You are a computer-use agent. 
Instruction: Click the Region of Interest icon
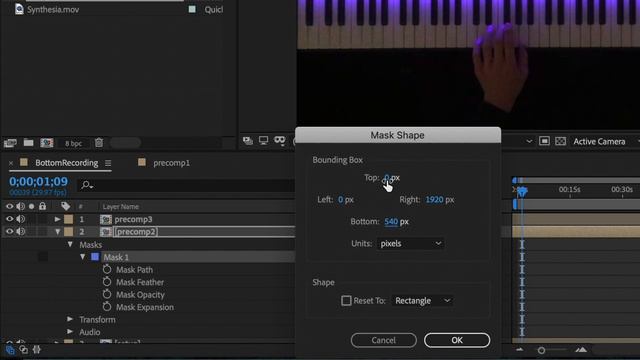point(544,141)
